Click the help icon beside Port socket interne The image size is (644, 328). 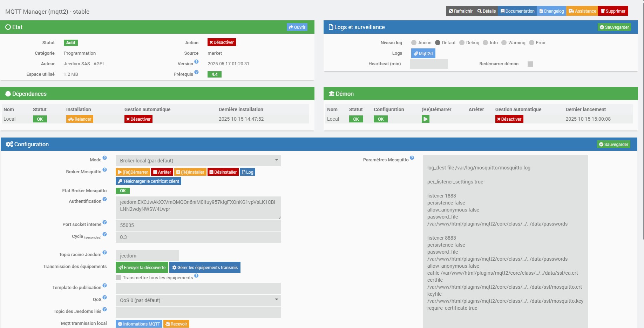pyautogui.click(x=104, y=222)
